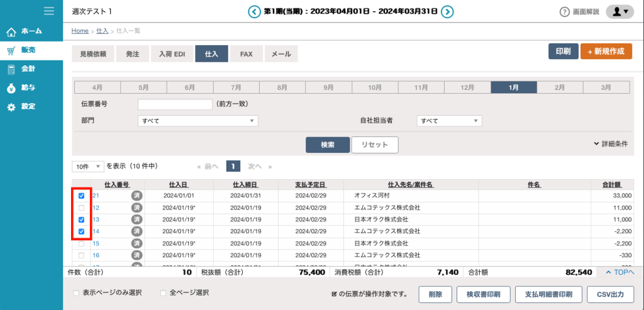Open the hamburger menu icon
Image resolution: width=644 pixels, height=310 pixels.
click(49, 11)
